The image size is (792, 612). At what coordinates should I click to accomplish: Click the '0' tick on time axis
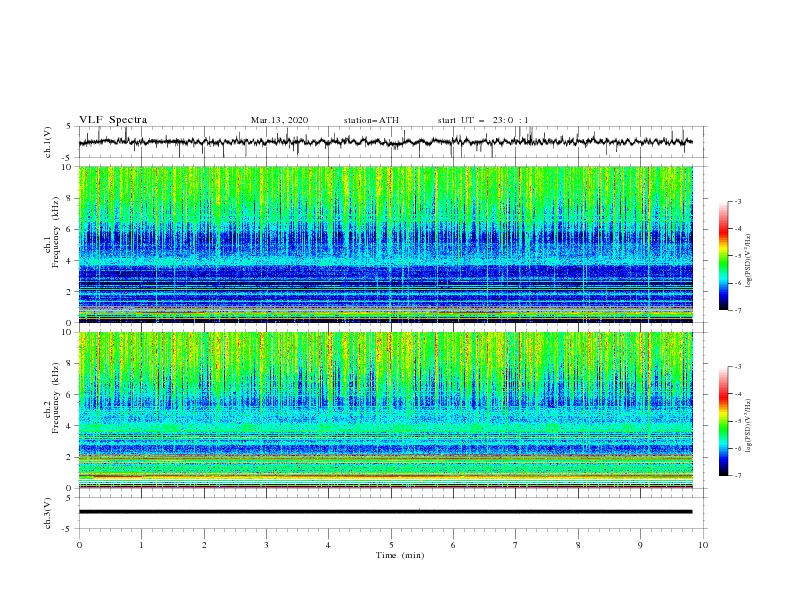(x=79, y=545)
